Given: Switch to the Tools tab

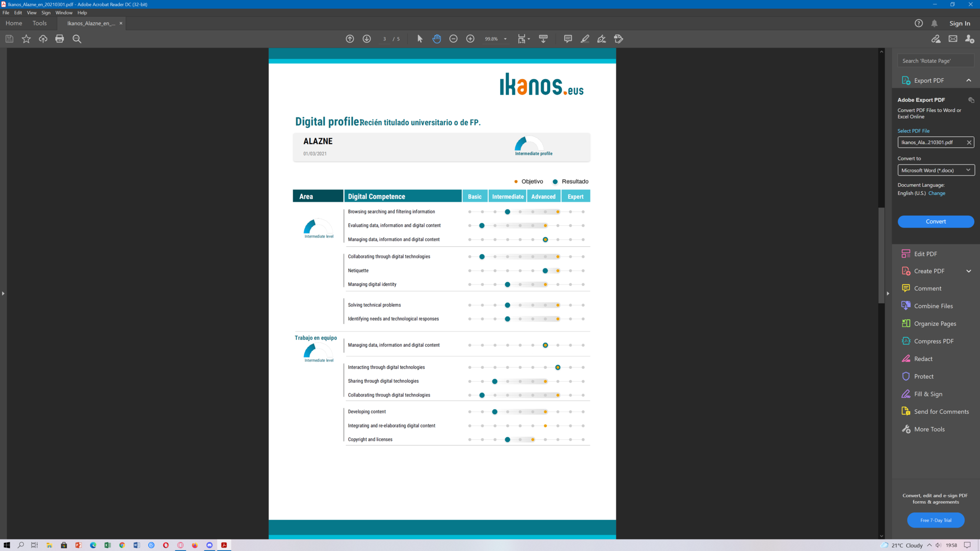Looking at the screenshot, I should click(x=40, y=23).
